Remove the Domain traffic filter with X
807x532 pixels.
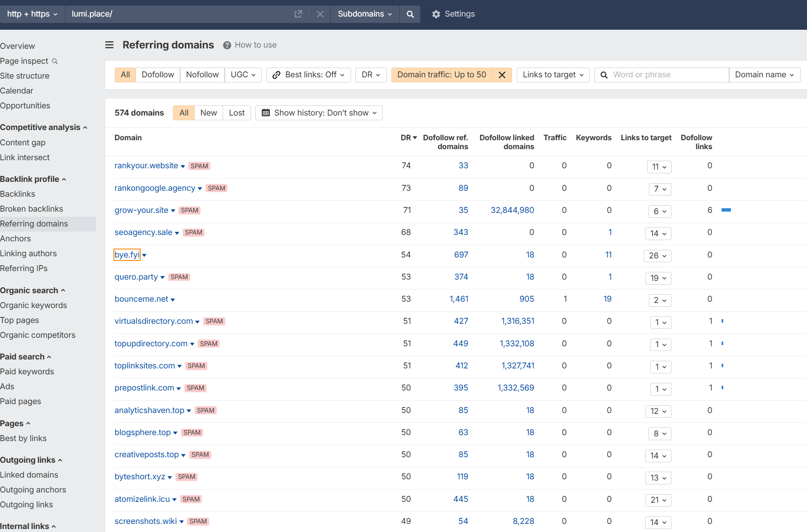tap(502, 75)
